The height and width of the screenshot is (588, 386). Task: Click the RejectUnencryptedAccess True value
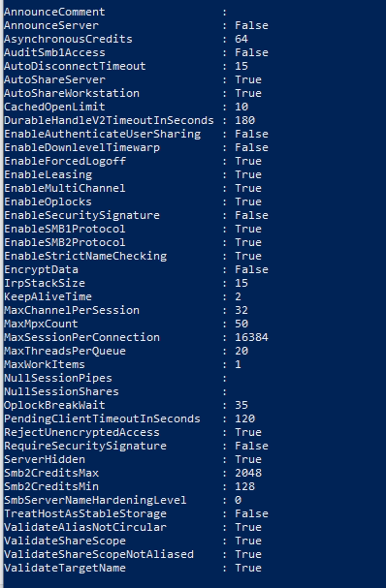click(x=248, y=432)
